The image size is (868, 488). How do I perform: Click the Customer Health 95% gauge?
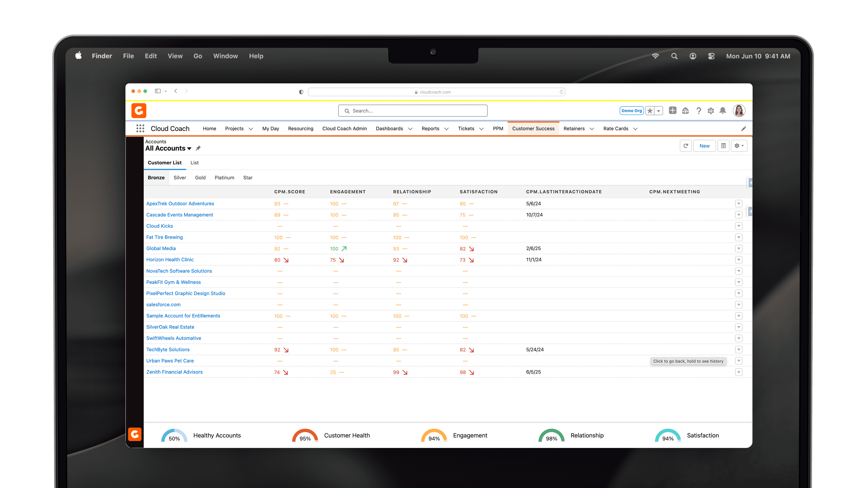305,435
